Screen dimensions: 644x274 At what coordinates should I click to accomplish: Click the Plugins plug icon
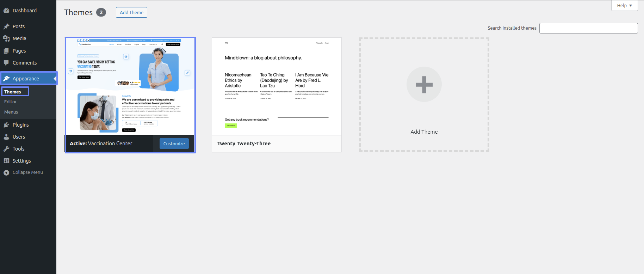click(x=6, y=125)
